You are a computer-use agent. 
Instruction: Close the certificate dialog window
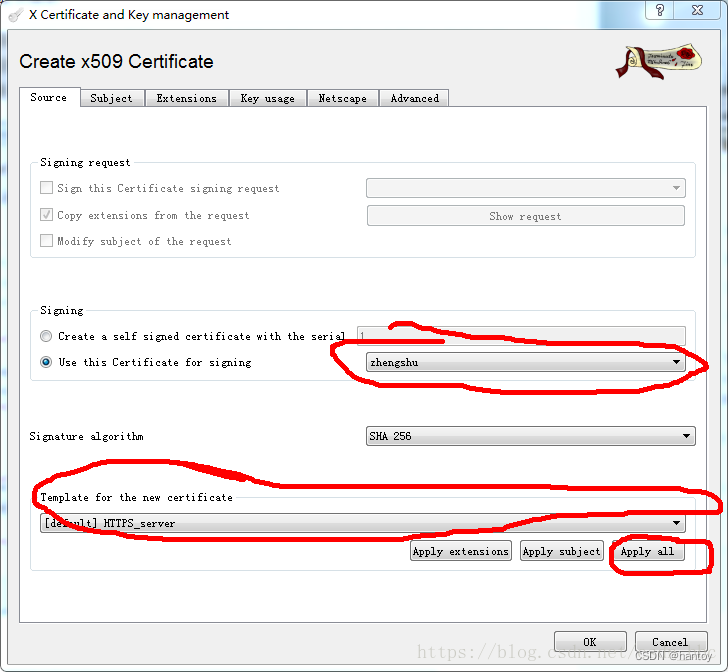click(x=697, y=10)
